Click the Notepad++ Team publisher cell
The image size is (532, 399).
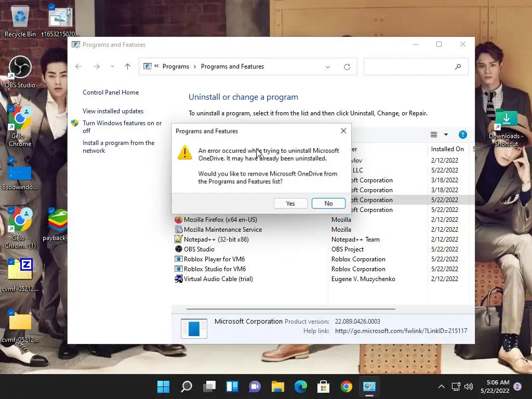355,239
